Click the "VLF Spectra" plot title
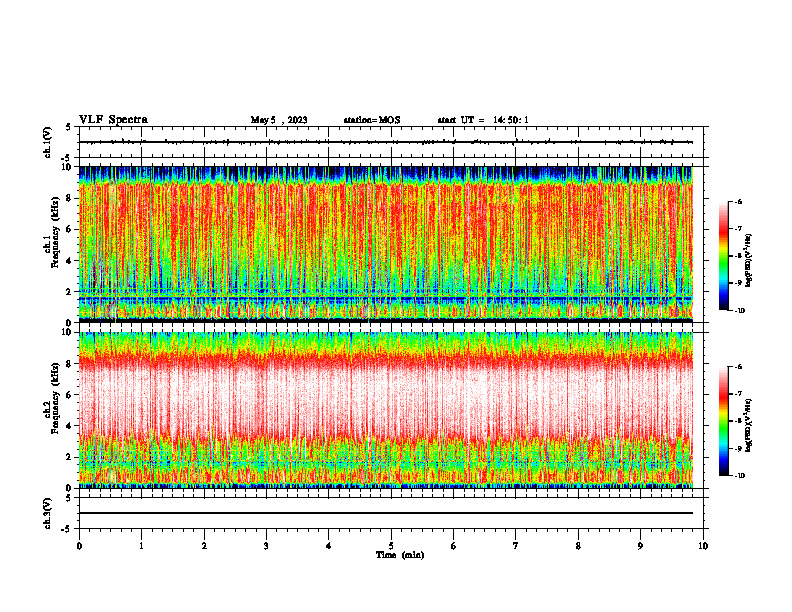Image resolution: width=792 pixels, height=612 pixels. pos(113,120)
